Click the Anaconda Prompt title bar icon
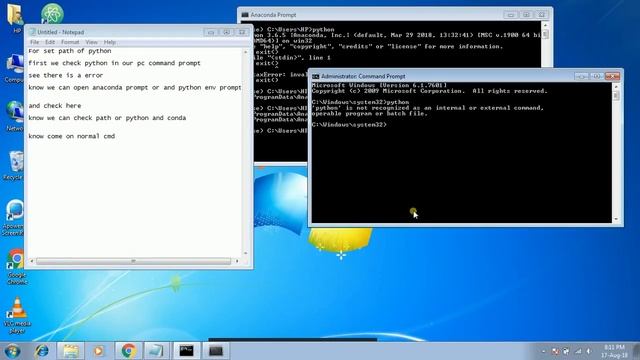 [245, 15]
